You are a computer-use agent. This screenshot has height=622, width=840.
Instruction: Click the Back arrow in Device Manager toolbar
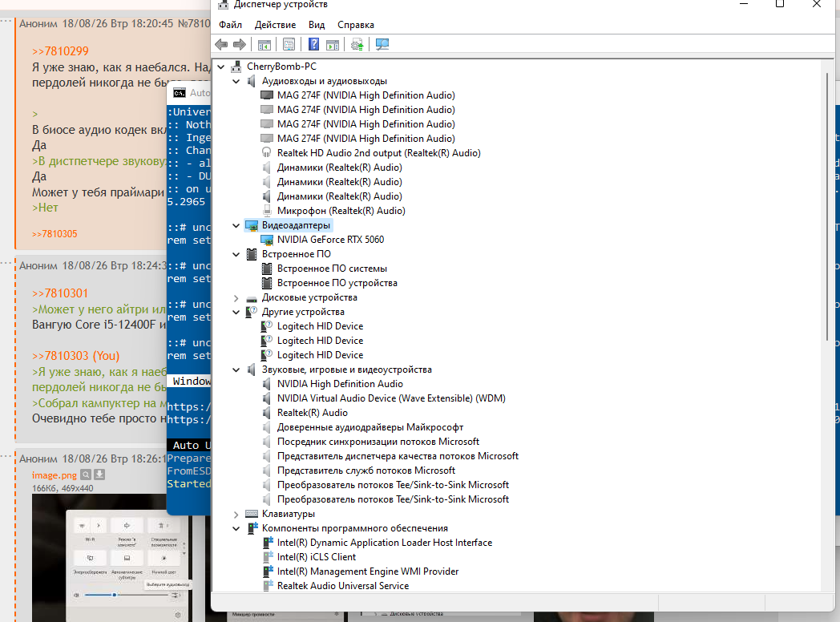click(x=221, y=44)
